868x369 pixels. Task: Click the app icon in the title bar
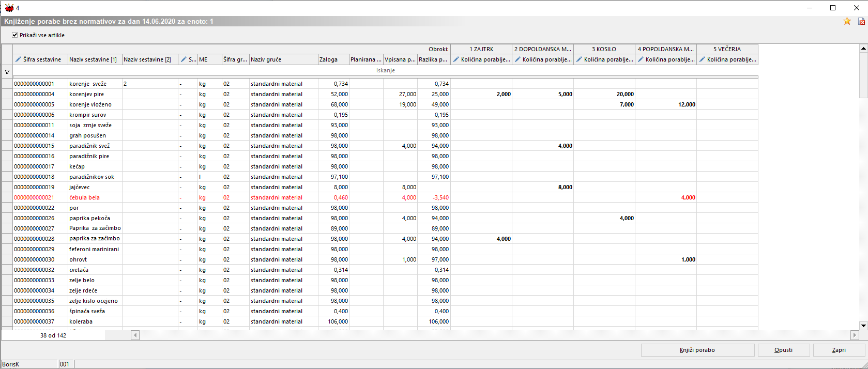coord(9,8)
